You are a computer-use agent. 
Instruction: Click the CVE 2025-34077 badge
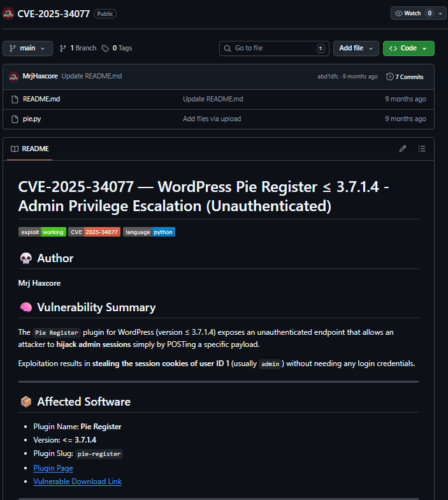coord(94,232)
